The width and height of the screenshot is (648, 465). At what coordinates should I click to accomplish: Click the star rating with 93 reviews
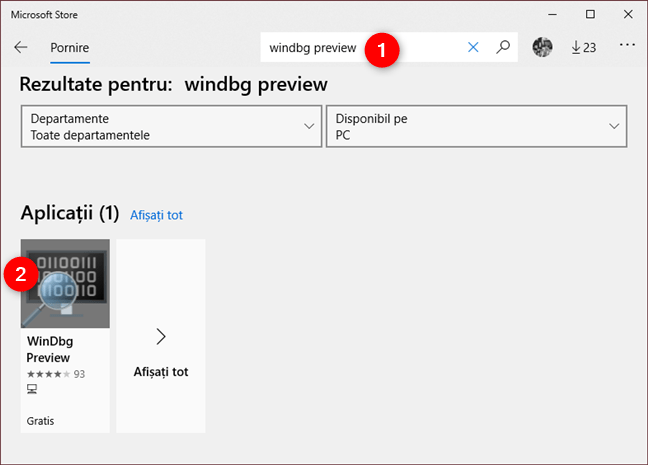click(56, 374)
